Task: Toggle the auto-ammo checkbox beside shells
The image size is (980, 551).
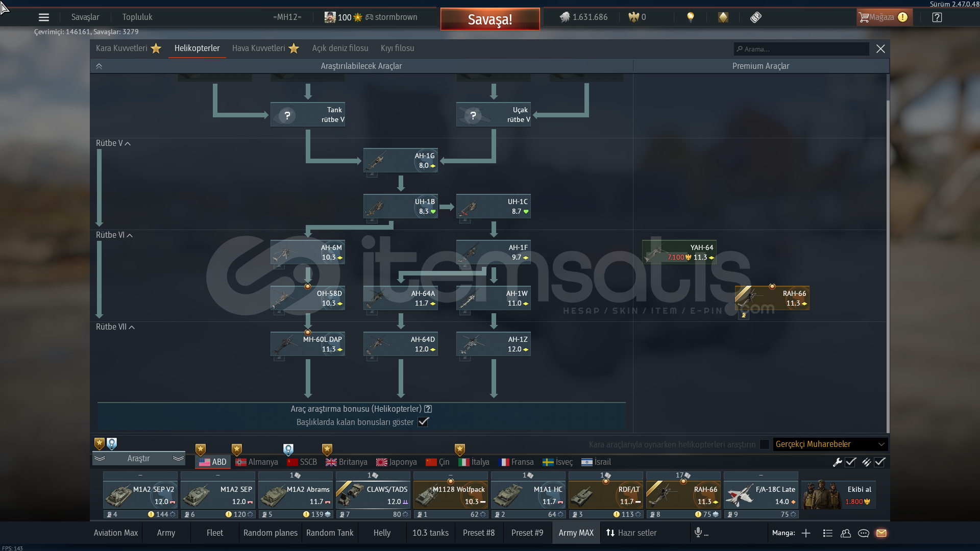Action: (x=879, y=462)
